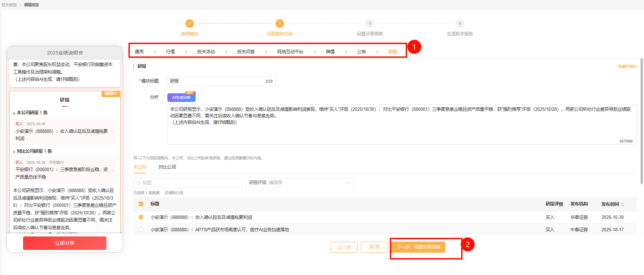Click 编辑中 tag on preview card
This screenshot has height=275, width=644.
(111, 94)
